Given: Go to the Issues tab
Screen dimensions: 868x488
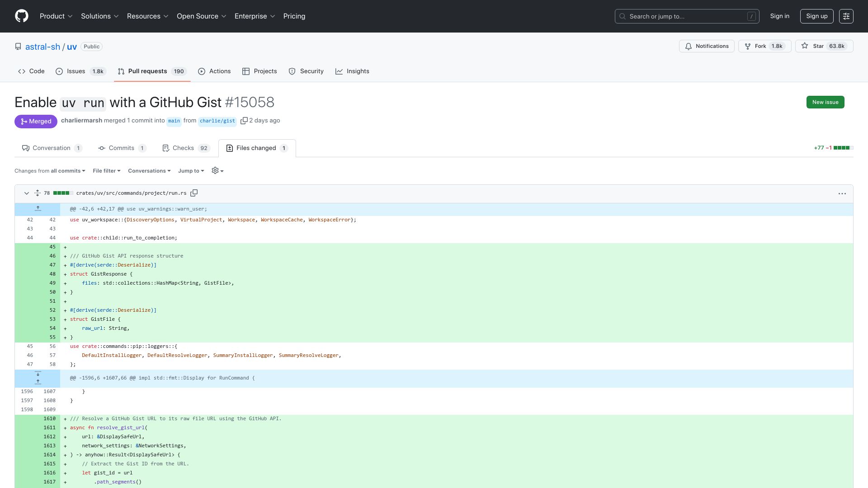Looking at the screenshot, I should point(81,71).
